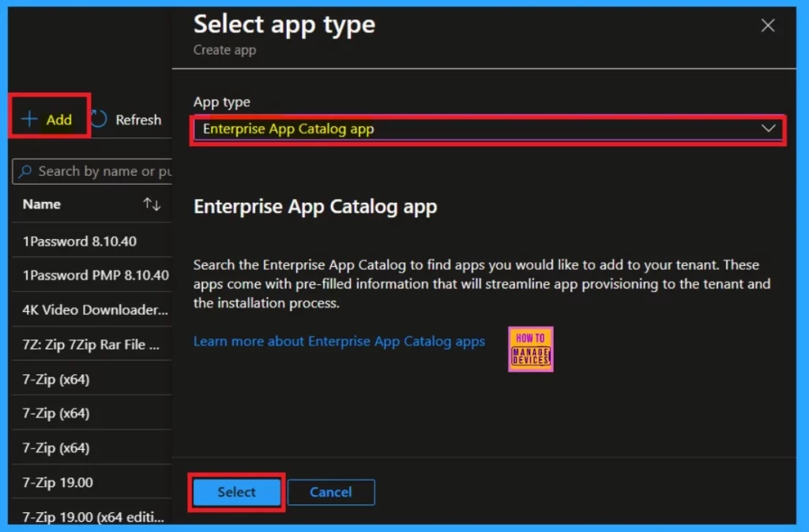This screenshot has height=532, width=809.
Task: Focus the Search by name field
Action: (92, 171)
